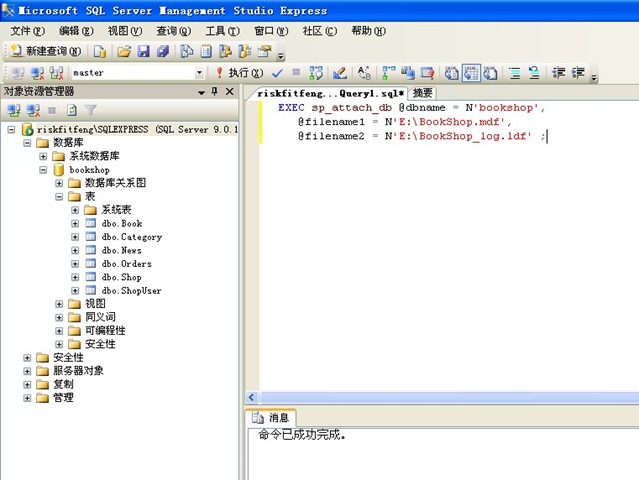Open the Edit menu
The height and width of the screenshot is (480, 639).
(76, 31)
